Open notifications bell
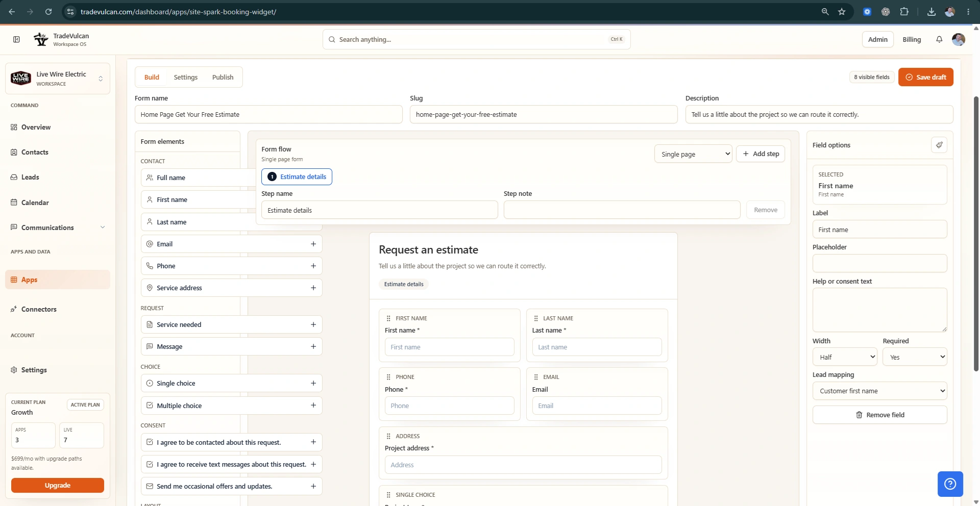 click(939, 39)
